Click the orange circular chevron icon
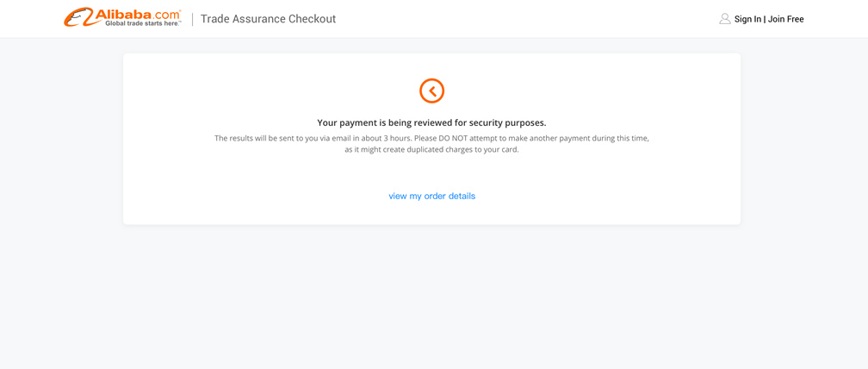 tap(431, 91)
